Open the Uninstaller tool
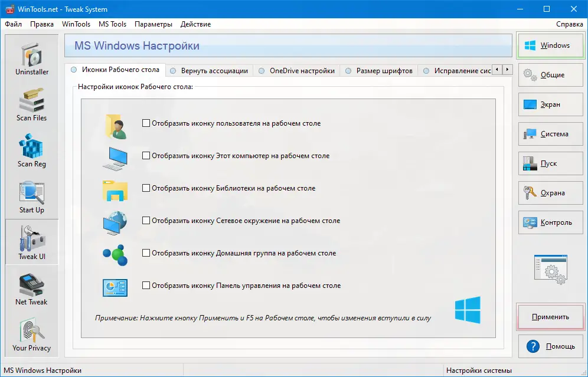The image size is (588, 377). [32, 58]
